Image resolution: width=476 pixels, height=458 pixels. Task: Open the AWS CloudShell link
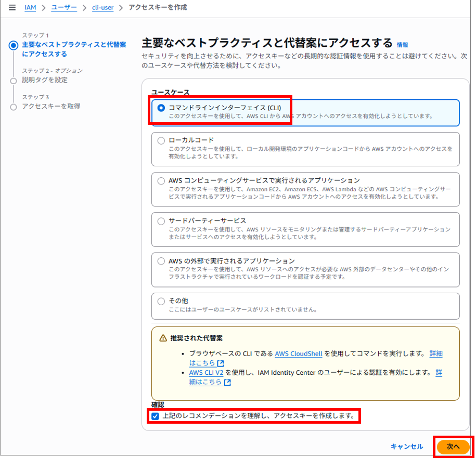299,354
